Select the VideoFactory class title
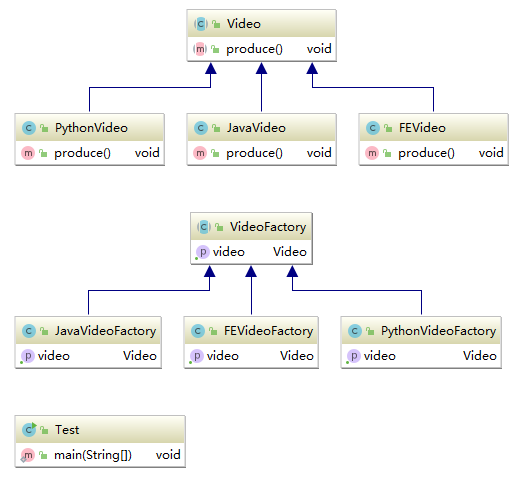 click(268, 227)
